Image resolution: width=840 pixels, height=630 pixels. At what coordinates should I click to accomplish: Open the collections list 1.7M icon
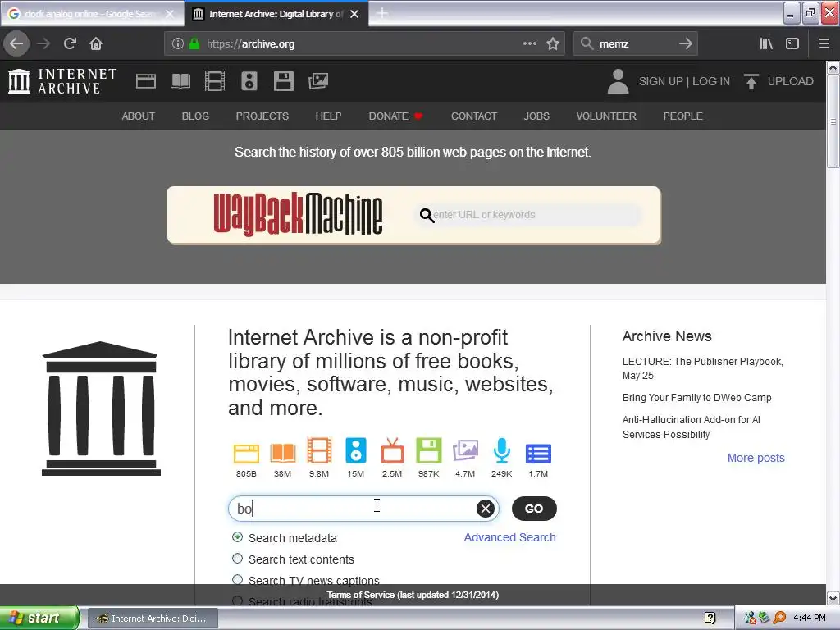pos(538,453)
